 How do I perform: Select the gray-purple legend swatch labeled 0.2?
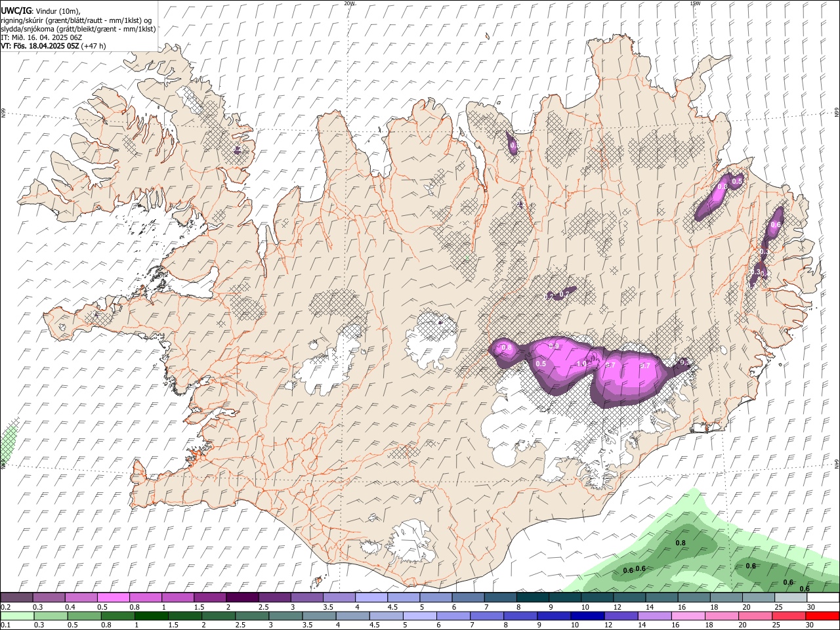click(16, 598)
